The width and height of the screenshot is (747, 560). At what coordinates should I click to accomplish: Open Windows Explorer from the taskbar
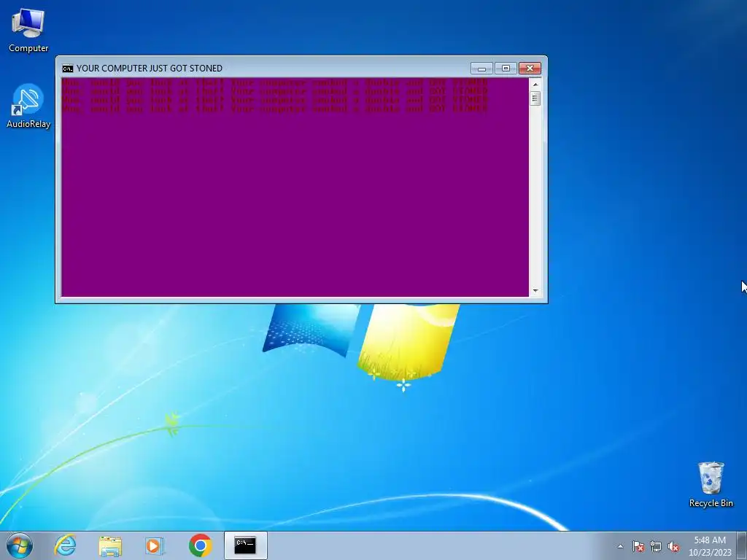coord(110,545)
